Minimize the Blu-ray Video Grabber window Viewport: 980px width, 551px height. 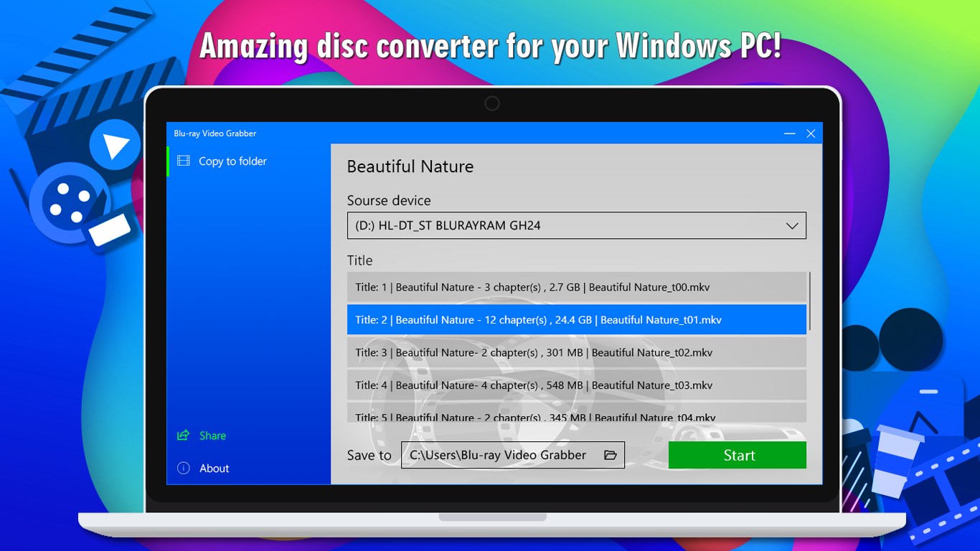[790, 133]
